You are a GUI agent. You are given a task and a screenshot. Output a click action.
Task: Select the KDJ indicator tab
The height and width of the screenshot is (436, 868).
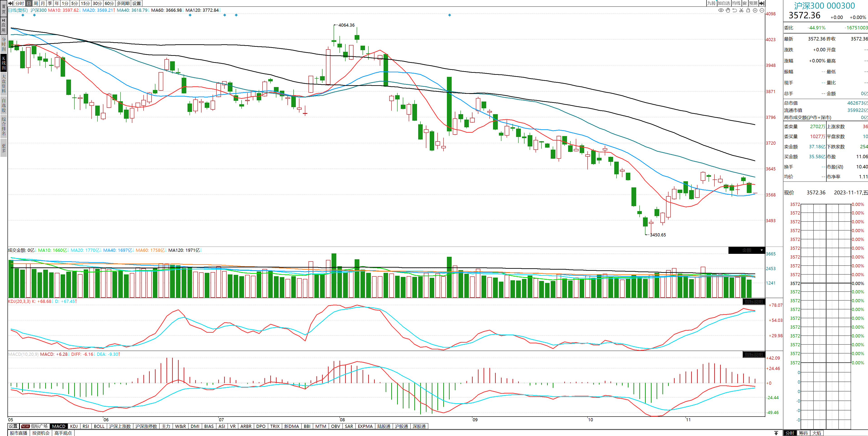tap(74, 426)
